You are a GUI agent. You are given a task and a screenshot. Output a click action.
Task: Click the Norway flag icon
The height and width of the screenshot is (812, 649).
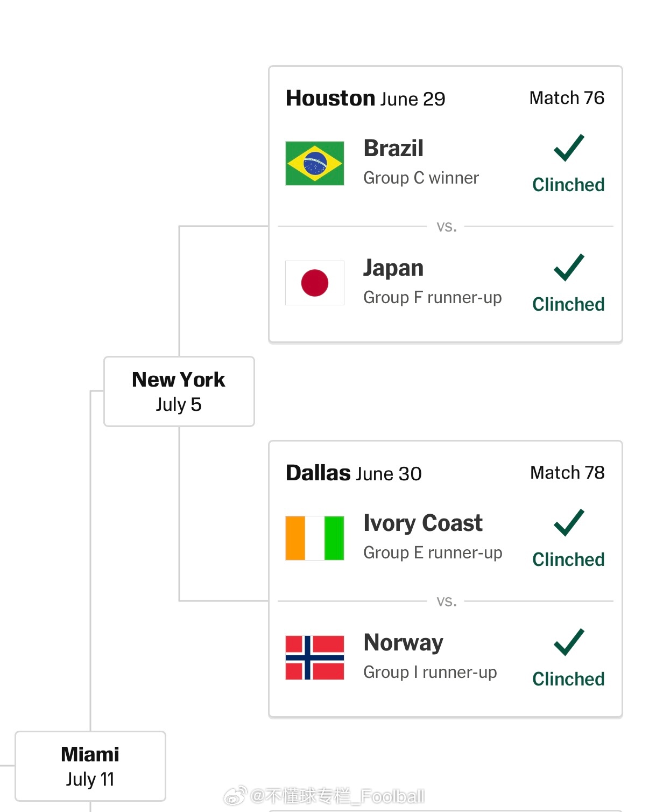point(315,657)
